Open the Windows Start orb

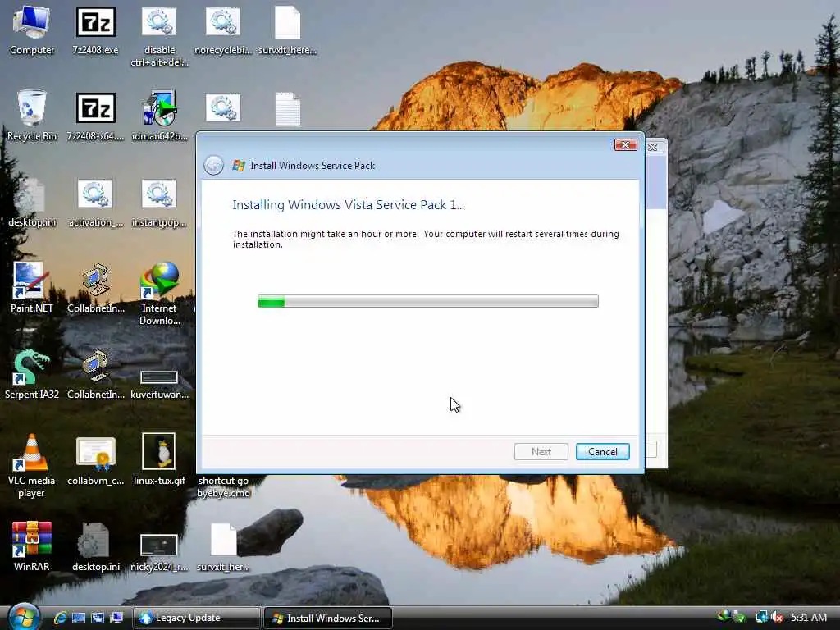24,617
